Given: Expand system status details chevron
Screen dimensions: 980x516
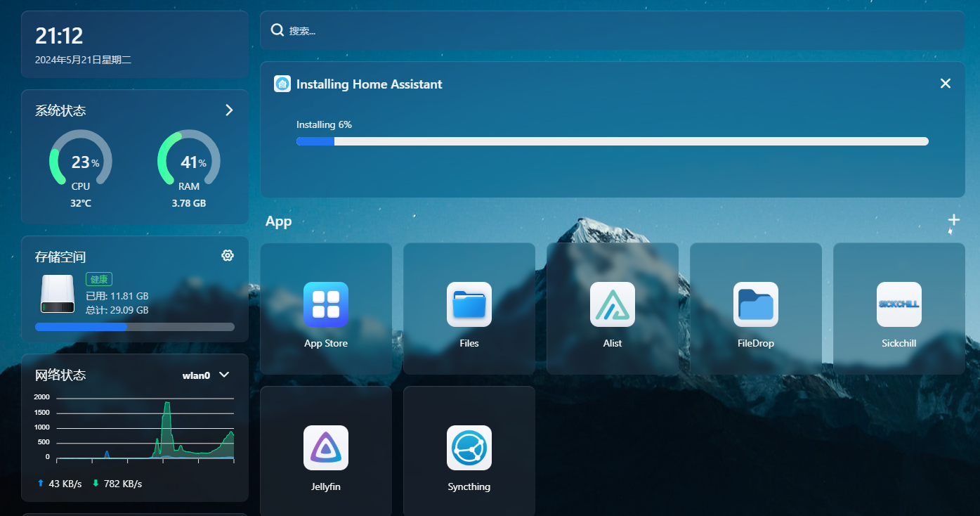Looking at the screenshot, I should 229,110.
